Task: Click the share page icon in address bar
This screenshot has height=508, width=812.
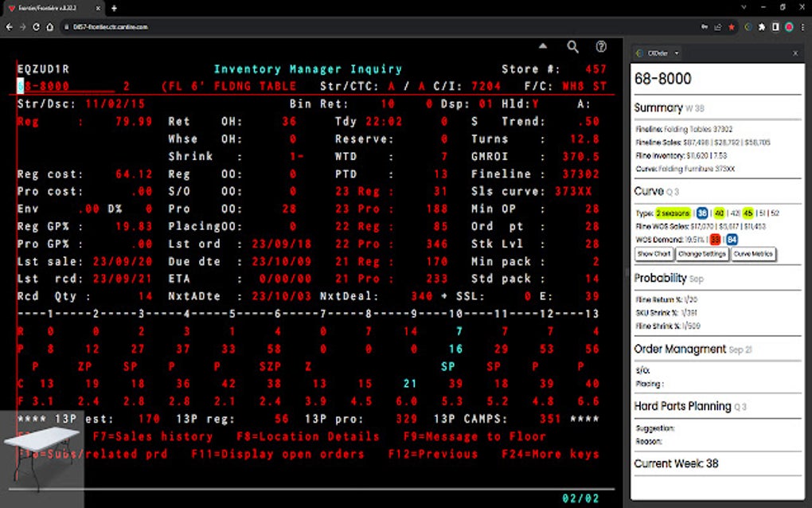Action: (x=717, y=26)
